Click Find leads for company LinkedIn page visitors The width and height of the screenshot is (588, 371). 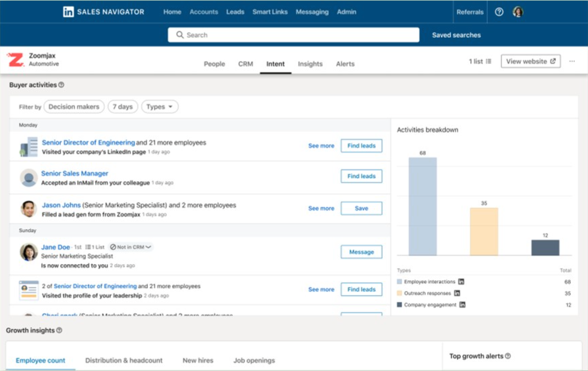coord(362,146)
